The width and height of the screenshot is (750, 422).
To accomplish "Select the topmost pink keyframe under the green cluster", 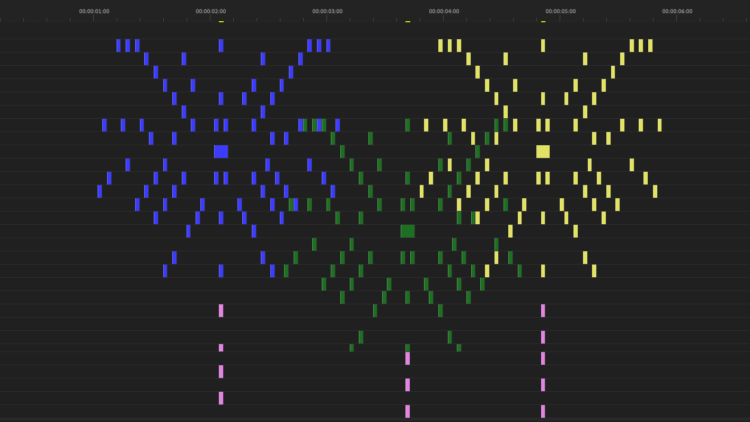I will (x=407, y=358).
